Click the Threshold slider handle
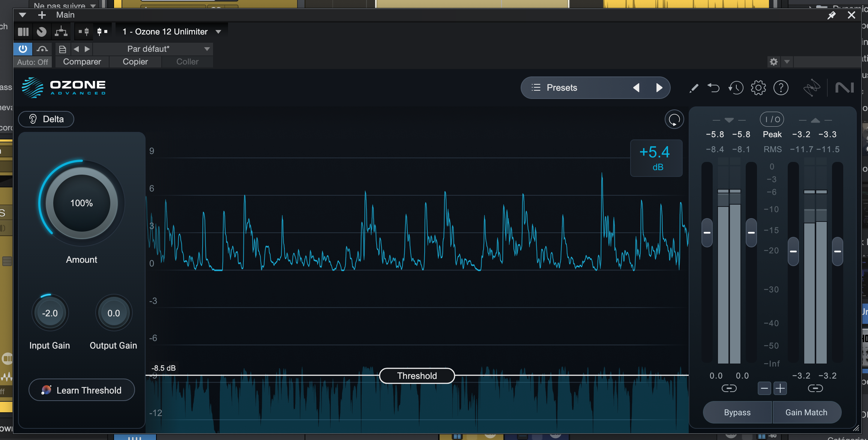The height and width of the screenshot is (440, 868). tap(417, 376)
